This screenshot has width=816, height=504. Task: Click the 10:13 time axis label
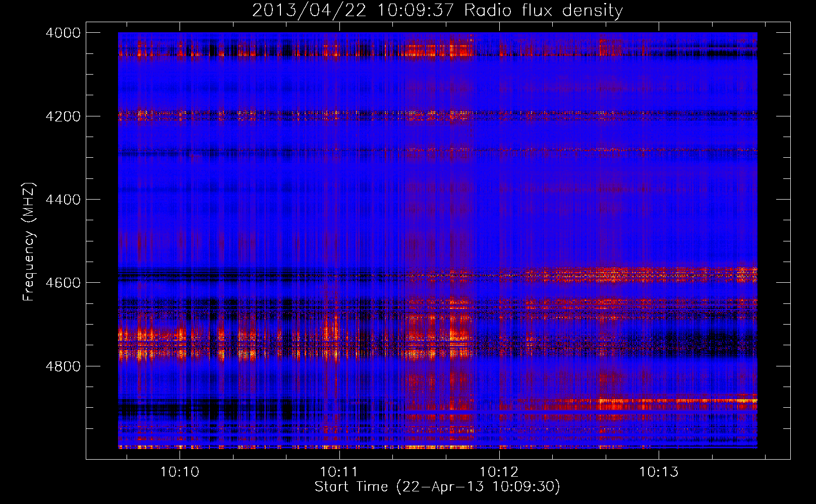tap(659, 472)
